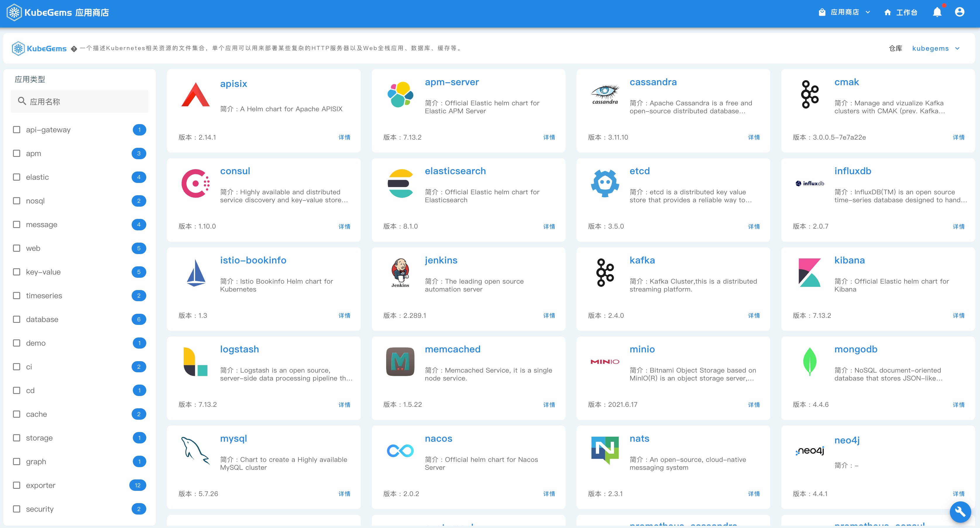Click the etcd gear logo
Viewport: 980px width, 528px height.
point(605,184)
